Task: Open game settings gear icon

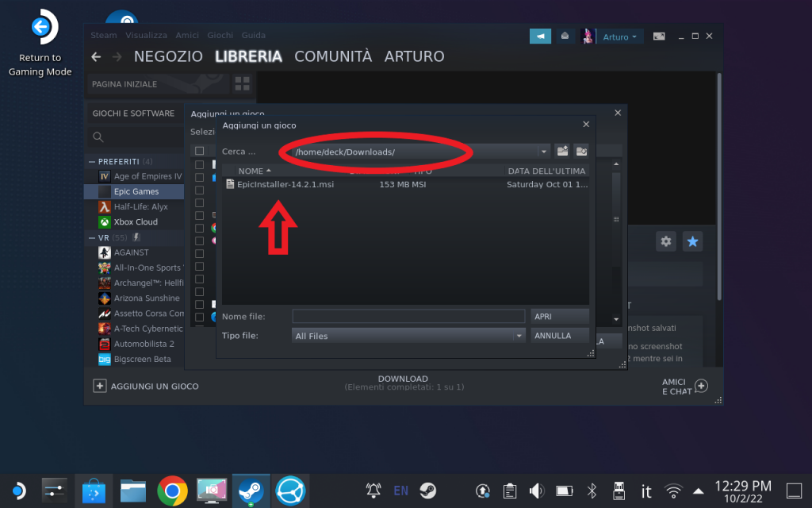Action: tap(666, 241)
